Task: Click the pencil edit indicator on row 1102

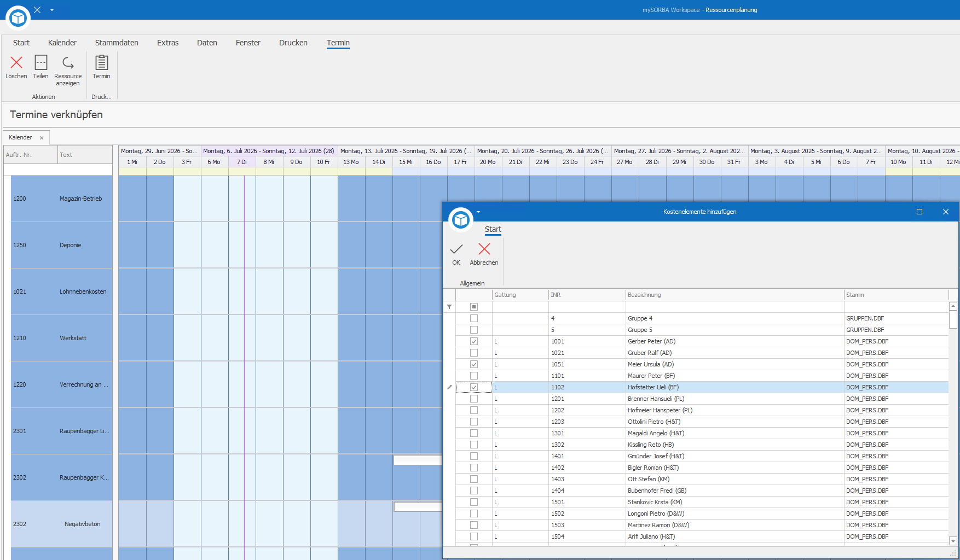Action: click(x=449, y=387)
